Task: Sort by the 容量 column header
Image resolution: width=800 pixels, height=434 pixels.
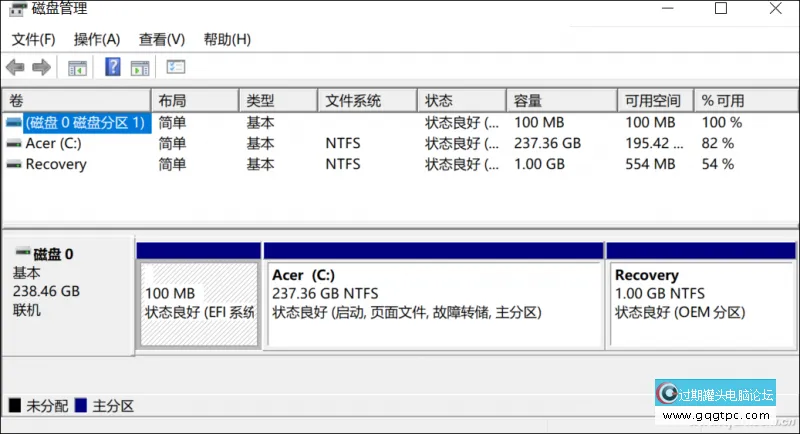Action: (562, 100)
